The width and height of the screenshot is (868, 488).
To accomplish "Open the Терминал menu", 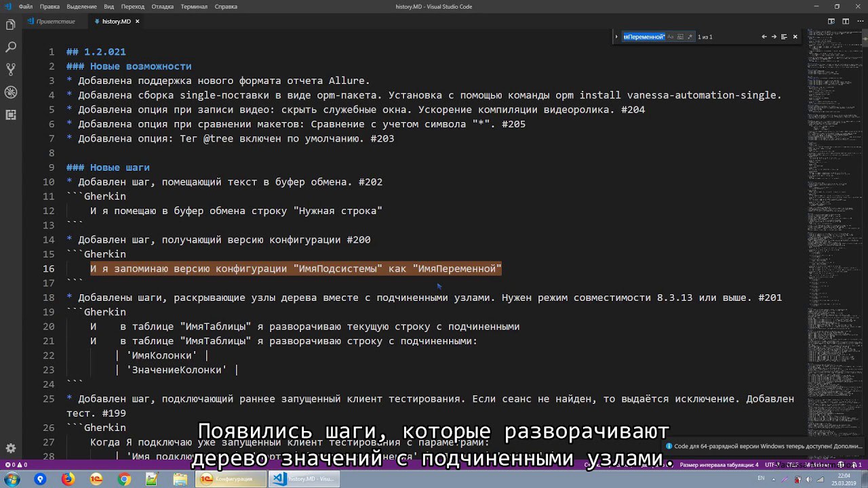I will 194,7.
